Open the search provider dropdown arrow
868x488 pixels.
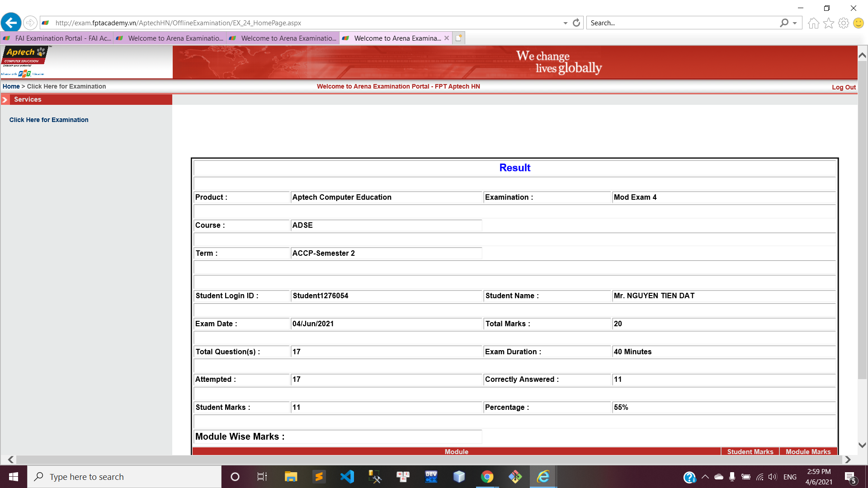coord(795,23)
